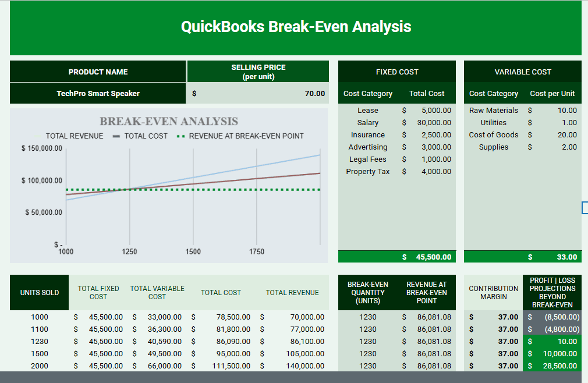Select the Property Tax cell
The height and width of the screenshot is (383, 588).
(x=368, y=172)
